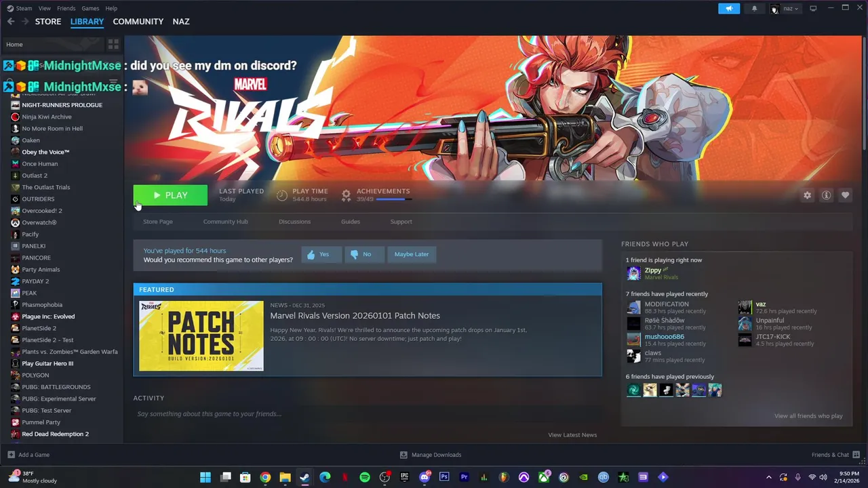Open Windows Start menu
This screenshot has height=488, width=868.
point(205,477)
